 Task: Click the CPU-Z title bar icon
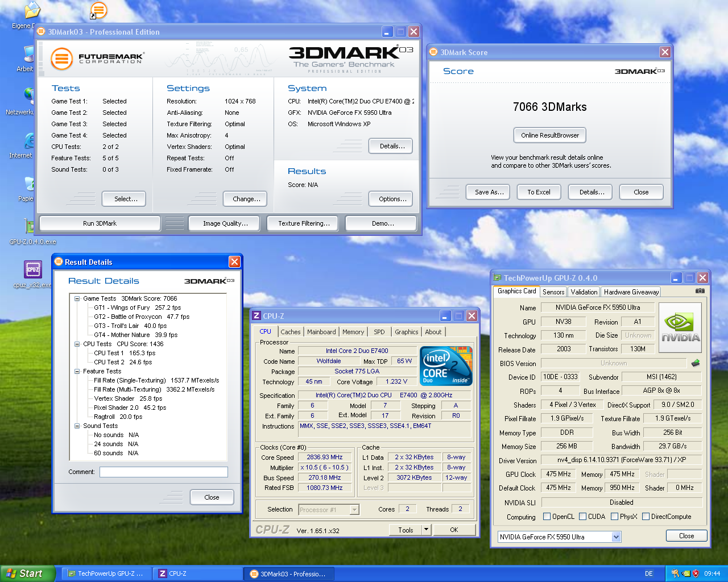(x=257, y=316)
